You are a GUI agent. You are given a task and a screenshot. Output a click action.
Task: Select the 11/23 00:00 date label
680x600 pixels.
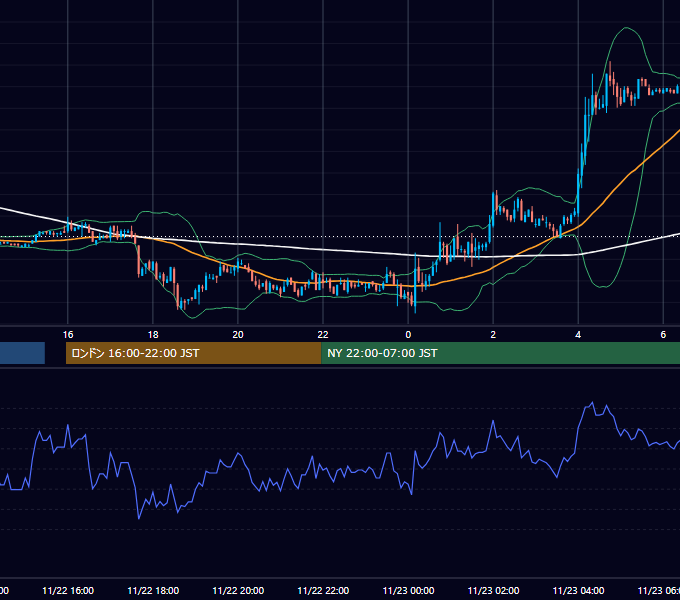click(408, 590)
